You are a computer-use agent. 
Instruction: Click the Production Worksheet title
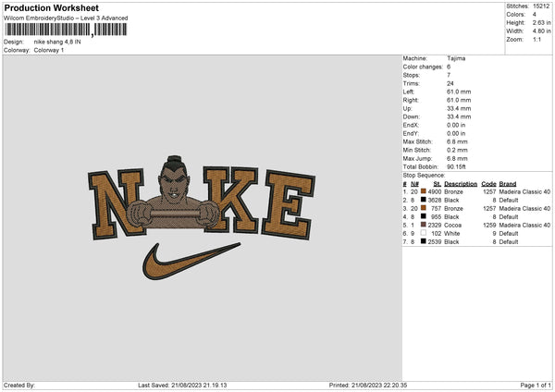(x=51, y=8)
